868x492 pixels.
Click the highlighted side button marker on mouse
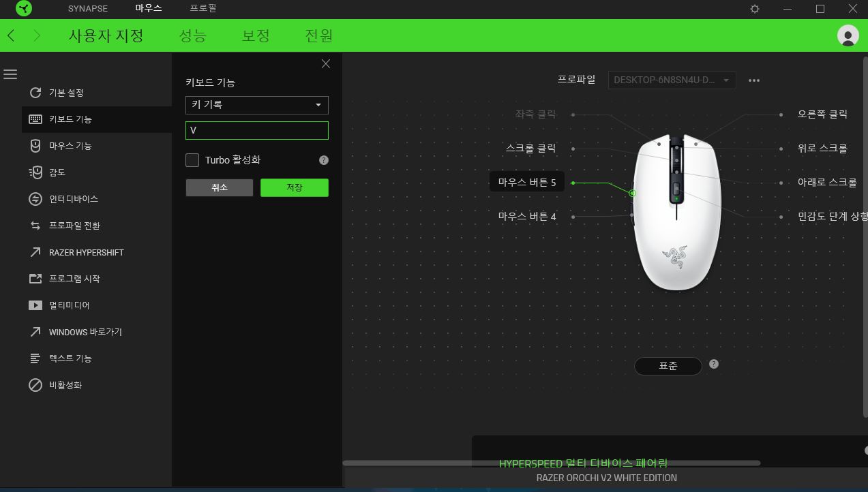coord(632,194)
